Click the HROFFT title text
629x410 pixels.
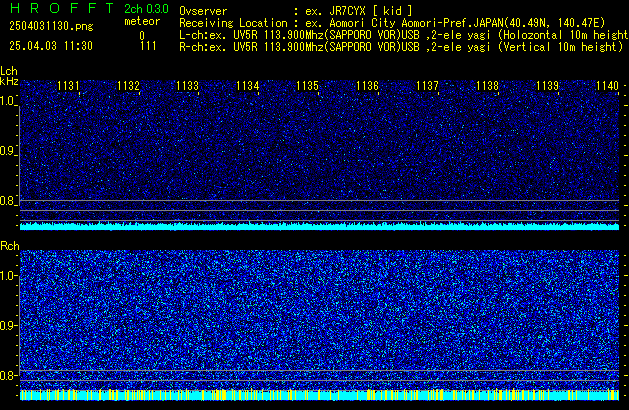[x=62, y=8]
